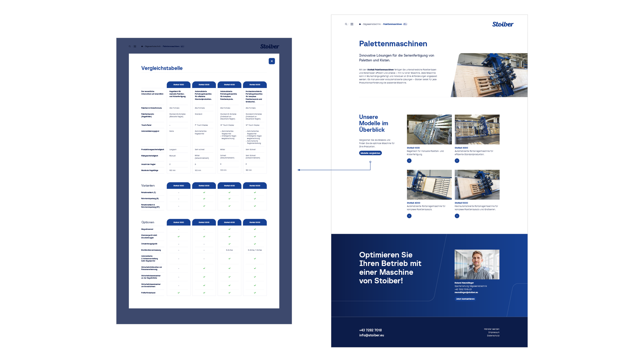Close the Vergleichstabelle overlay with the X button

(272, 61)
